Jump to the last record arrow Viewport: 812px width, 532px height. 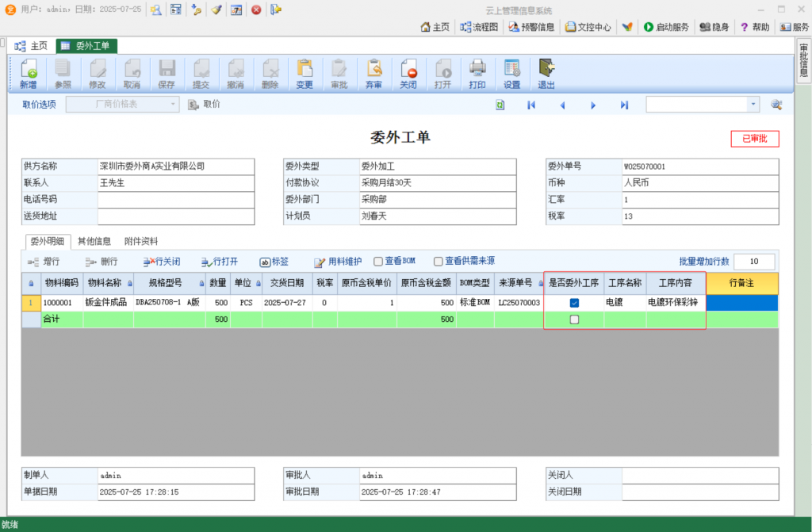coord(625,105)
